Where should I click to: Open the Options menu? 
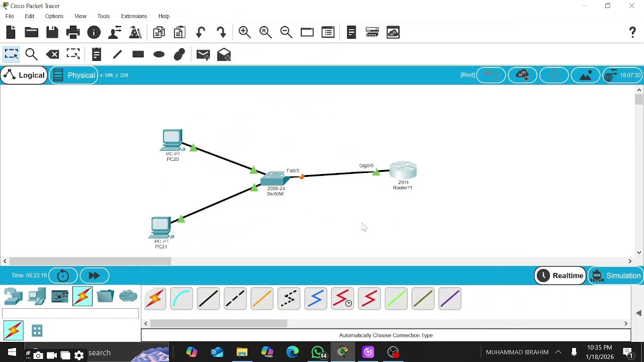tap(54, 16)
